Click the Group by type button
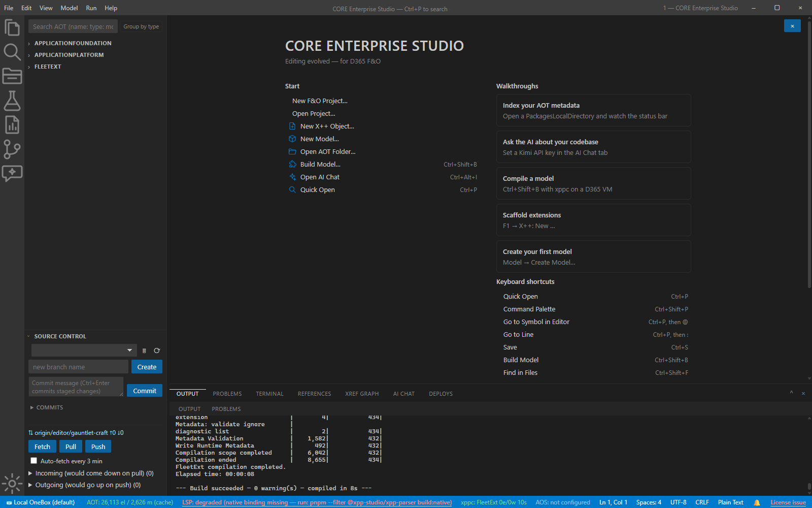 click(141, 26)
